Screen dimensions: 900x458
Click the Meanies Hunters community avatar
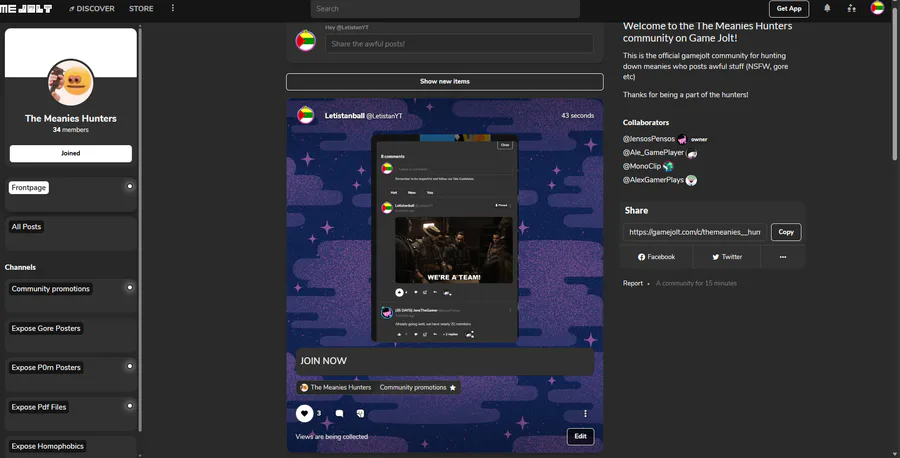tap(71, 82)
